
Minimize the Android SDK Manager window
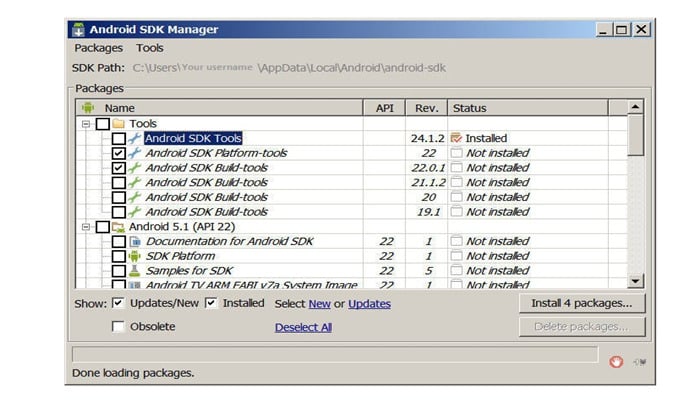pos(603,29)
